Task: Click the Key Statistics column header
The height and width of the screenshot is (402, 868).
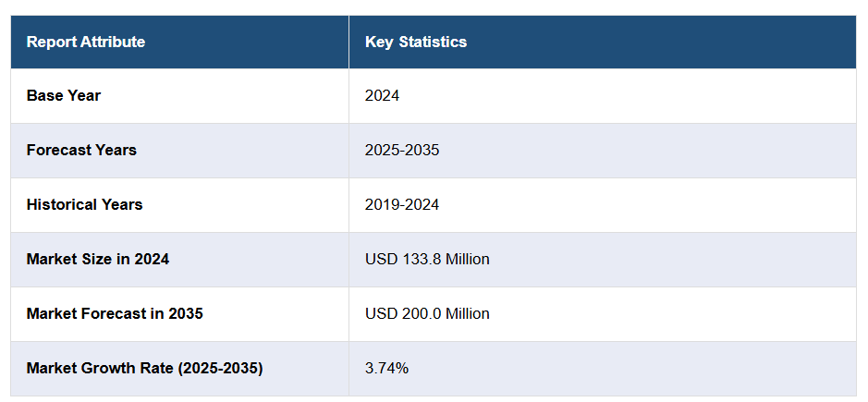Action: (416, 42)
